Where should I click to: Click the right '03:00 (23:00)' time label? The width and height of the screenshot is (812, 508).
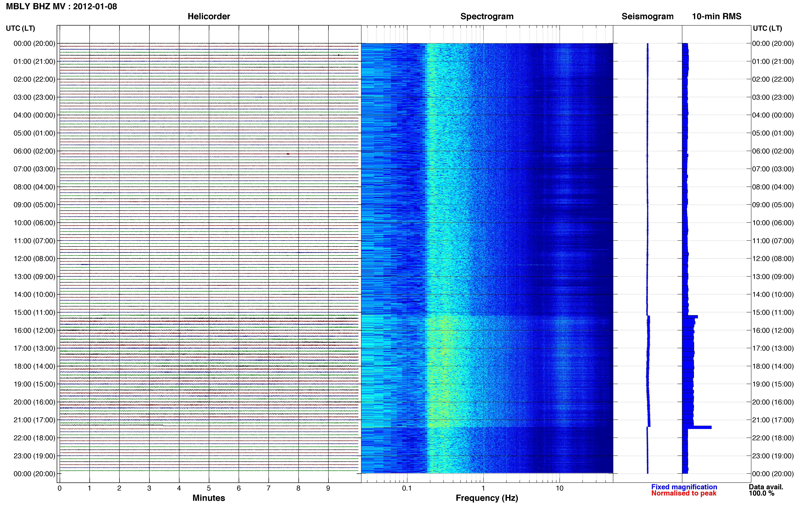[773, 97]
